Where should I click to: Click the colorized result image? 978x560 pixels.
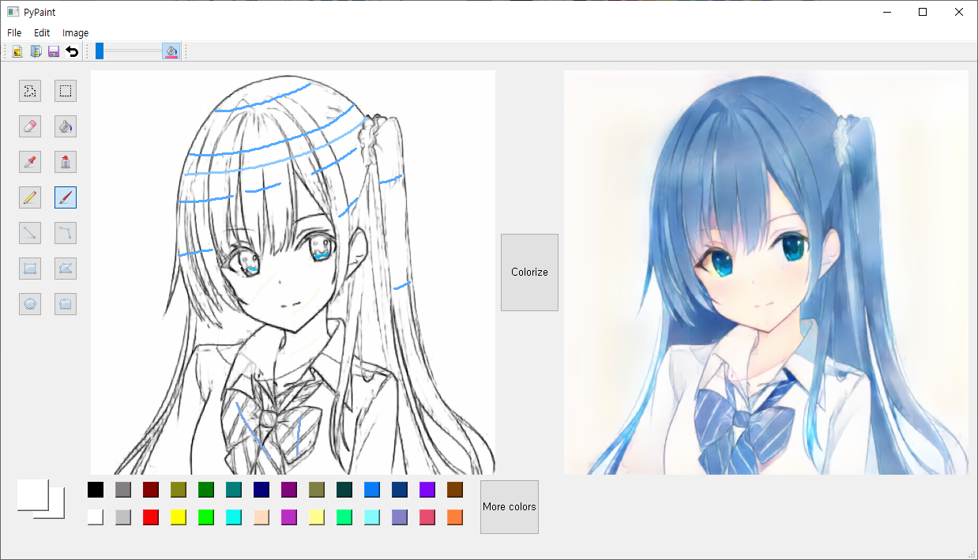click(x=766, y=272)
